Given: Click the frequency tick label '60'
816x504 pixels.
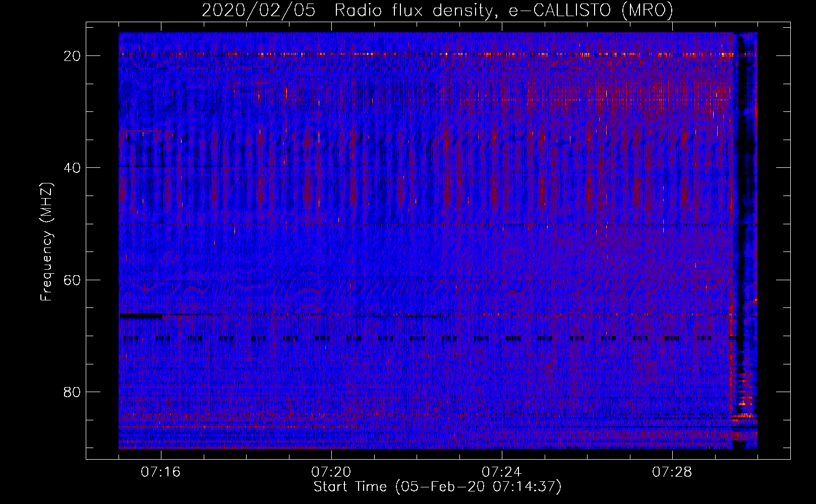Looking at the screenshot, I should [x=73, y=280].
